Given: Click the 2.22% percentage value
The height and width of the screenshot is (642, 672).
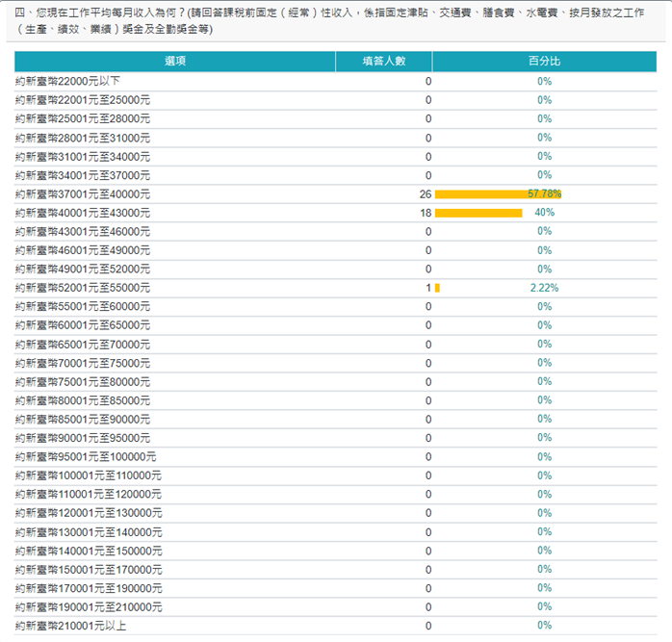Looking at the screenshot, I should click(x=545, y=288).
